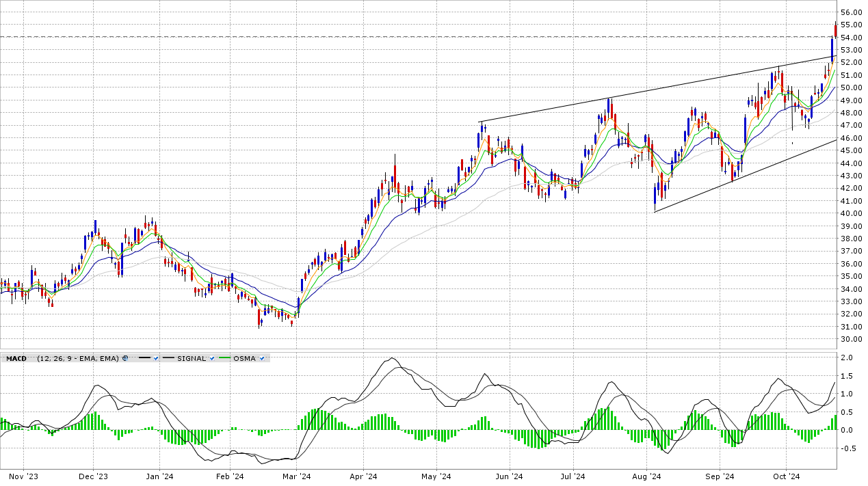The image size is (868, 486).
Task: Select the upper channel trendline
Action: (x=616, y=98)
